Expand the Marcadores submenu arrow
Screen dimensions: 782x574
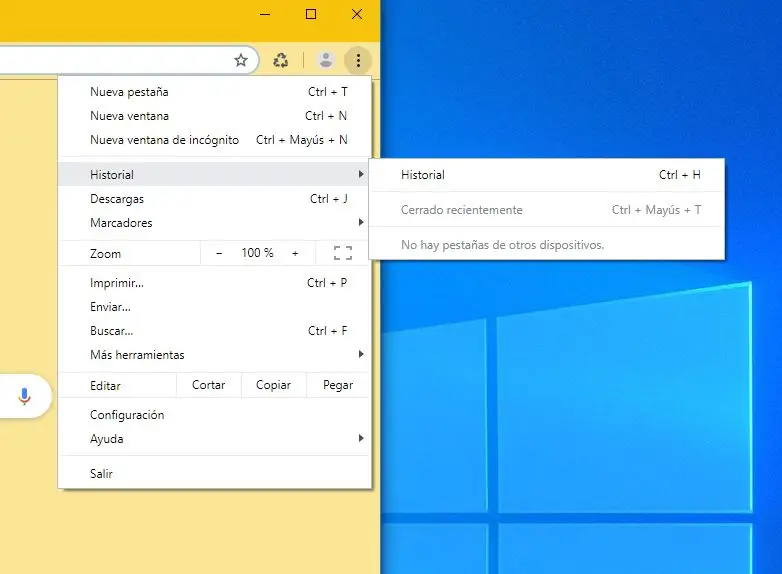(361, 222)
